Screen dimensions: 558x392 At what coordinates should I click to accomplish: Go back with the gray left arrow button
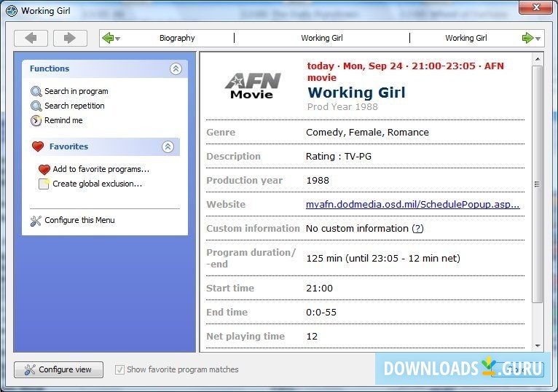(31, 38)
